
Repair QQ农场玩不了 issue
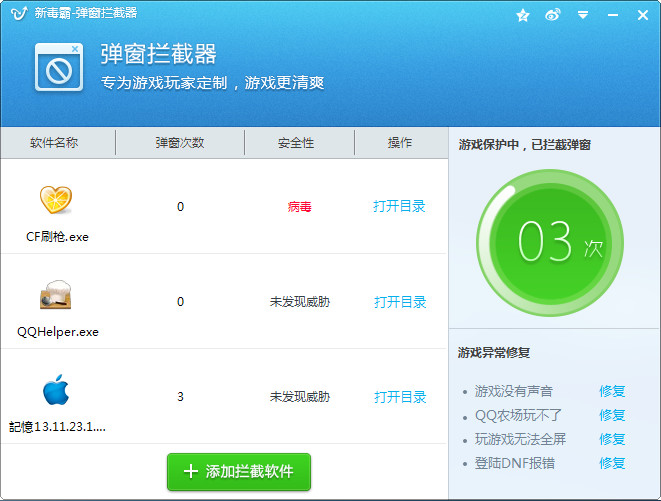(x=612, y=415)
